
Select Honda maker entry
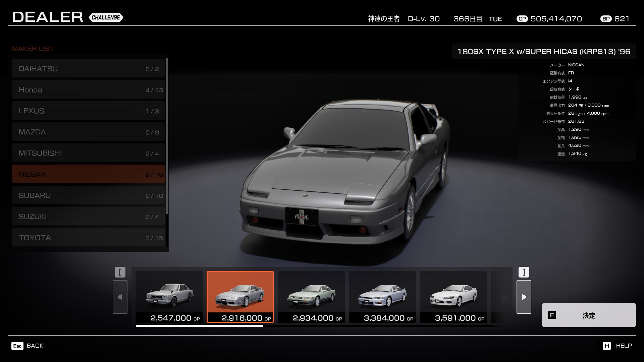[x=89, y=90]
